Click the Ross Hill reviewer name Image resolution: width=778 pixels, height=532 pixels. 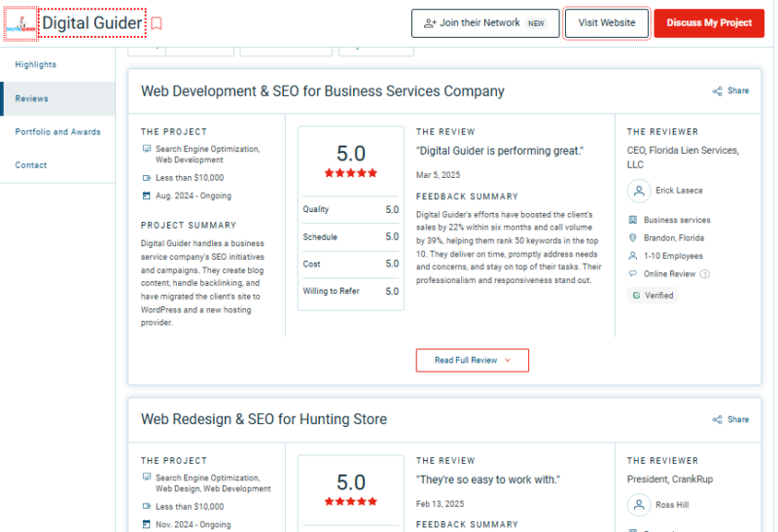[x=672, y=505]
